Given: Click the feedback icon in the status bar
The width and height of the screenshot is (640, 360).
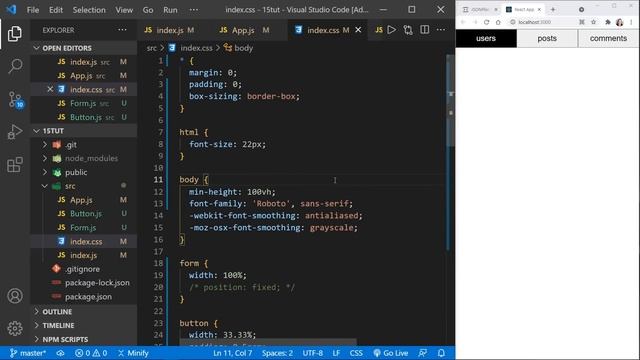Looking at the screenshot, I should [423, 353].
